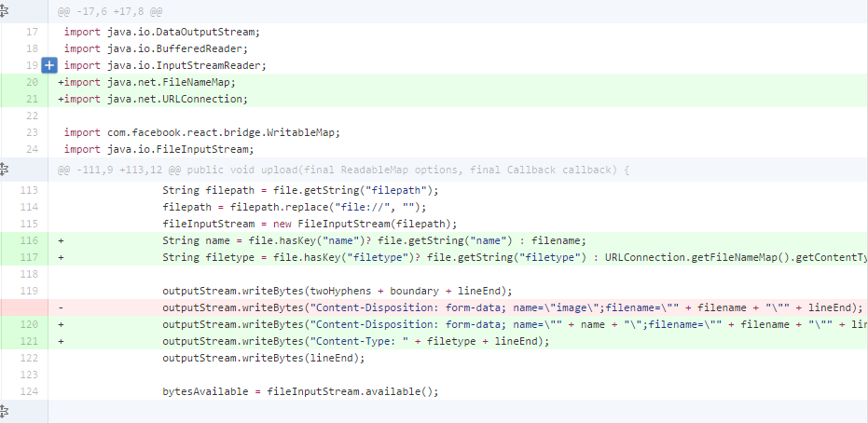Click the 'filepath.replace("file://", "")' line
868x423 pixels.
click(x=294, y=207)
